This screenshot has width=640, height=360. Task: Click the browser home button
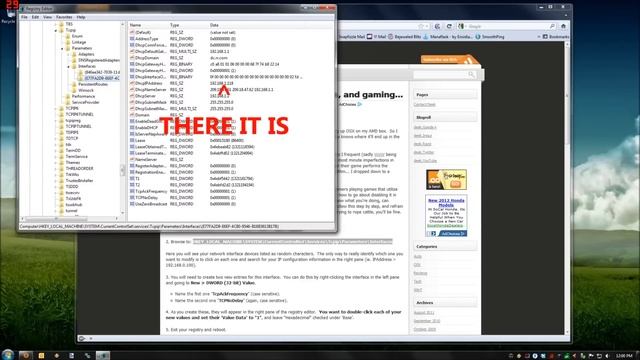pyautogui.click(x=563, y=26)
